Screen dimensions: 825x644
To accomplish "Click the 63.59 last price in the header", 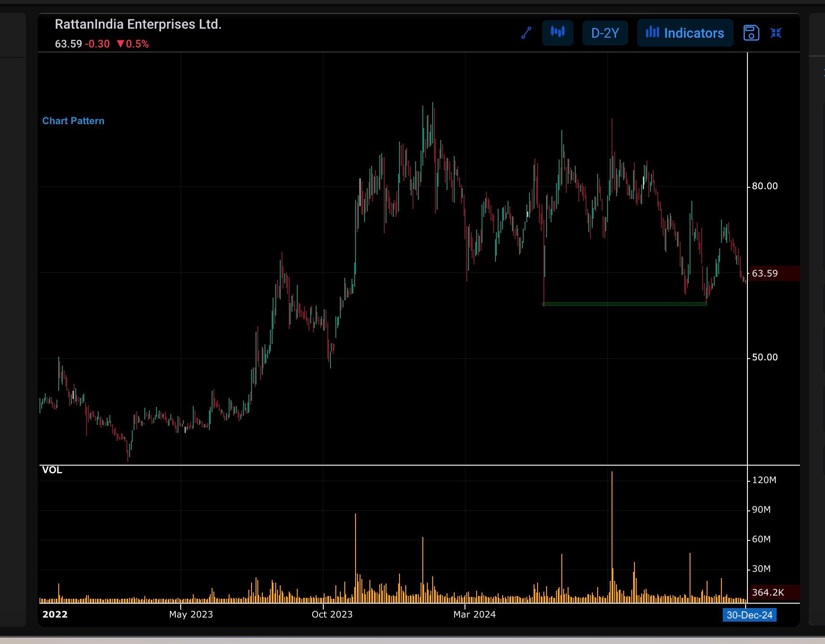I will [x=68, y=44].
